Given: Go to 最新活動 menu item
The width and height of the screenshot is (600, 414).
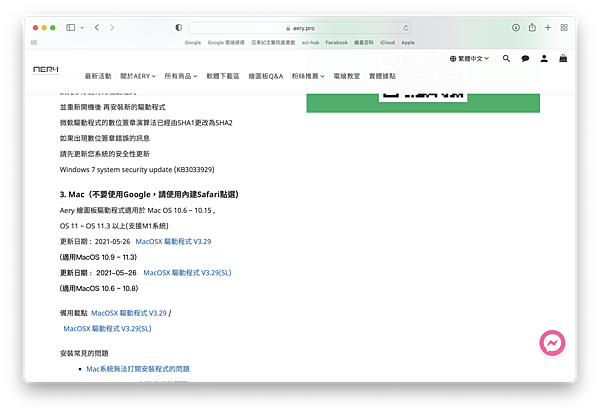Looking at the screenshot, I should click(x=98, y=76).
